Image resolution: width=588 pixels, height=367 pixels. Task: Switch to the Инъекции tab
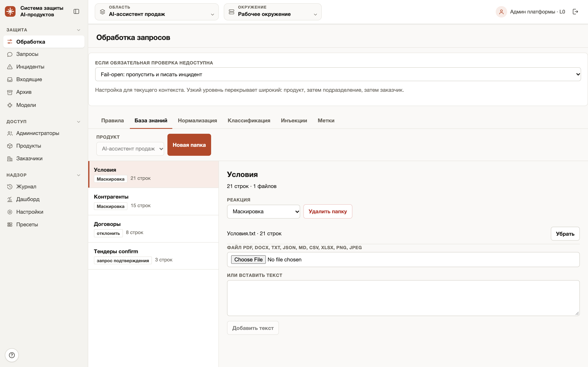click(294, 121)
